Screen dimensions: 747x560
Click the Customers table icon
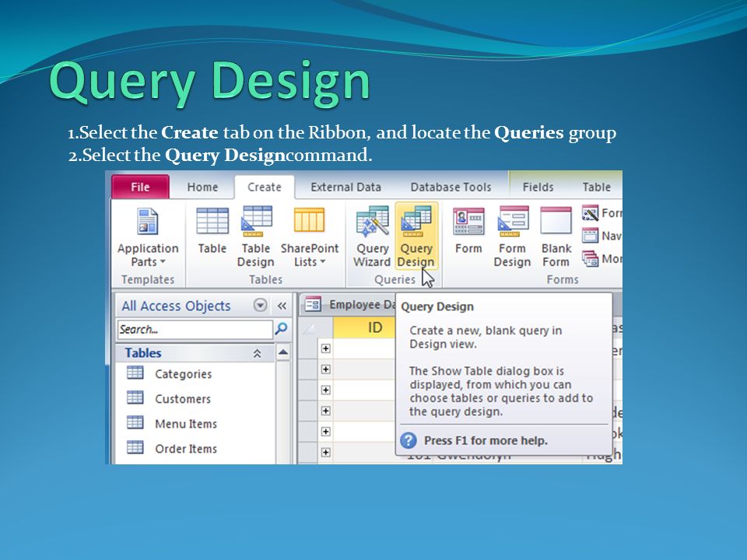click(x=135, y=397)
